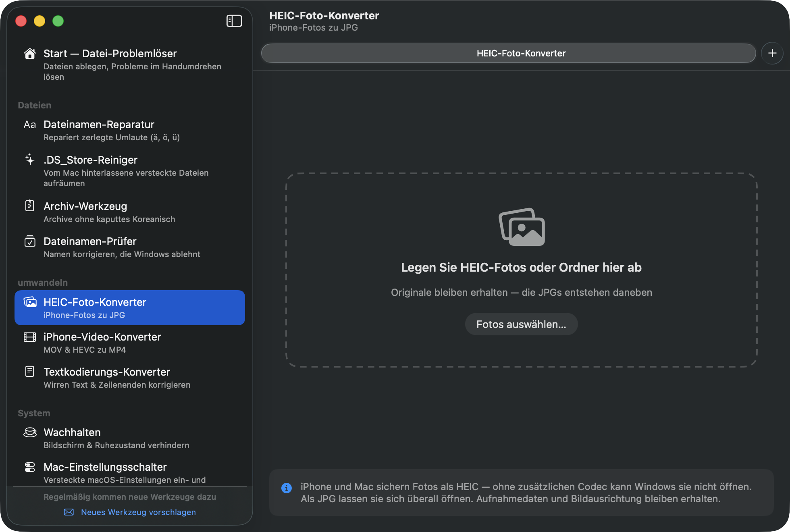Viewport: 790px width, 532px height.
Task: Click the sparkle icon for .DS_Store-Reiniger
Action: tap(30, 160)
